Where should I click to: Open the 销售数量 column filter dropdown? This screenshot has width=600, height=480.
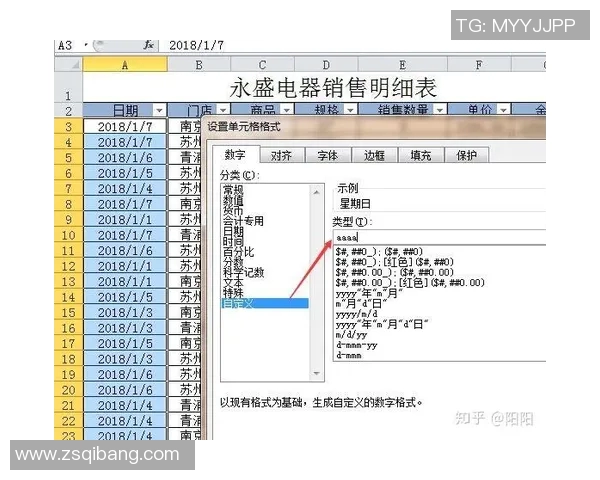(440, 111)
